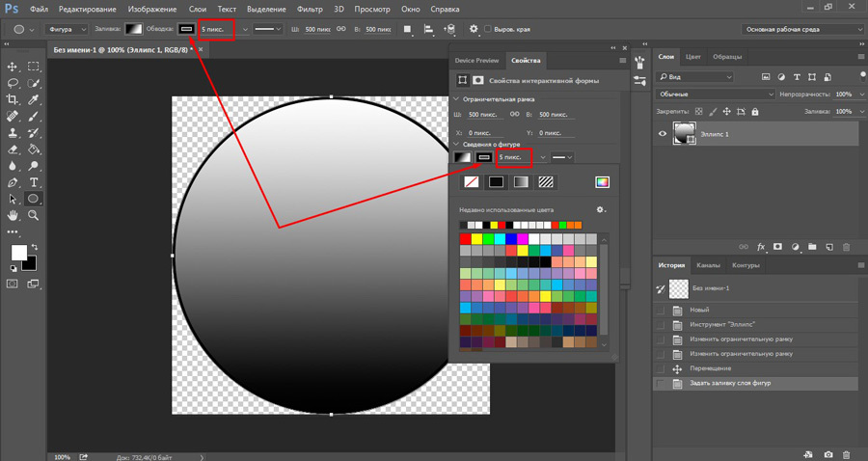This screenshot has height=461, width=868.
Task: Activate the Zoom magnifier tool
Action: pos(34,216)
